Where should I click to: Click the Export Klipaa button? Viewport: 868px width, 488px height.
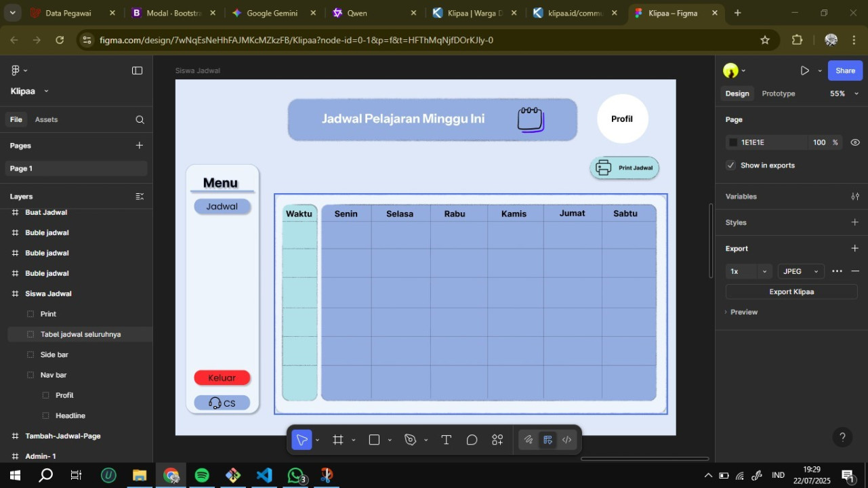pos(791,291)
